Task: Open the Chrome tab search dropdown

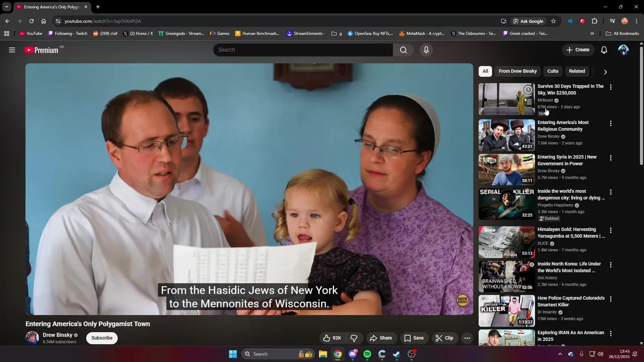Action: tap(7, 7)
